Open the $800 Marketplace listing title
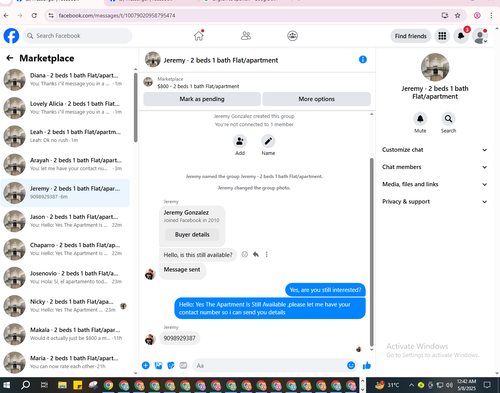The image size is (500, 393). click(x=198, y=86)
